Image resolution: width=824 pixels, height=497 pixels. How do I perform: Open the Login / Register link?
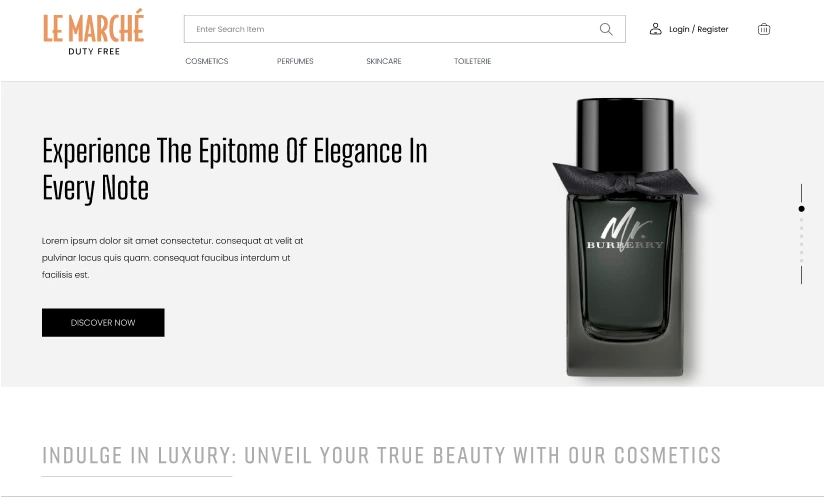[x=698, y=29]
